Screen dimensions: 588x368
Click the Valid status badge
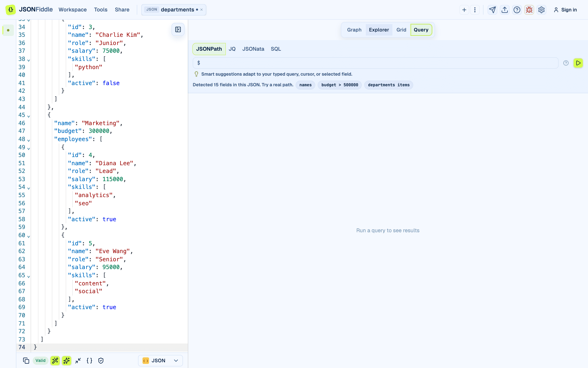[40, 360]
